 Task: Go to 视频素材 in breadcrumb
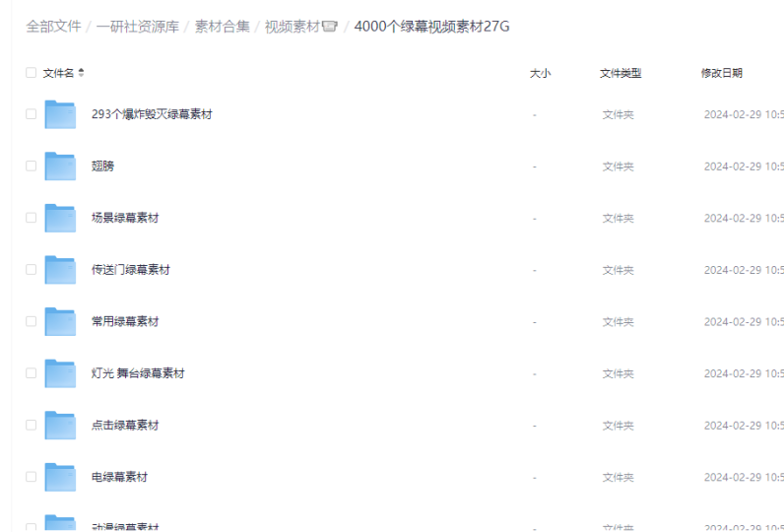(301, 27)
